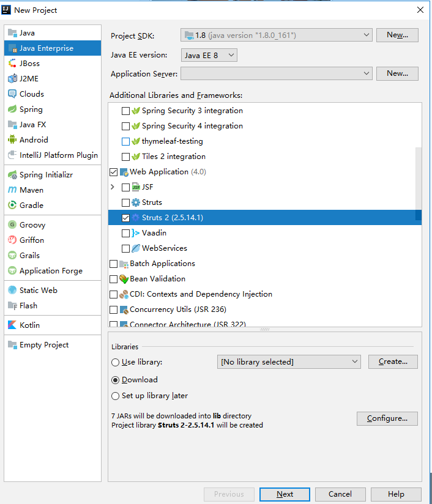The height and width of the screenshot is (504, 432).
Task: Uncheck the Web Application checkbox
Action: click(114, 172)
